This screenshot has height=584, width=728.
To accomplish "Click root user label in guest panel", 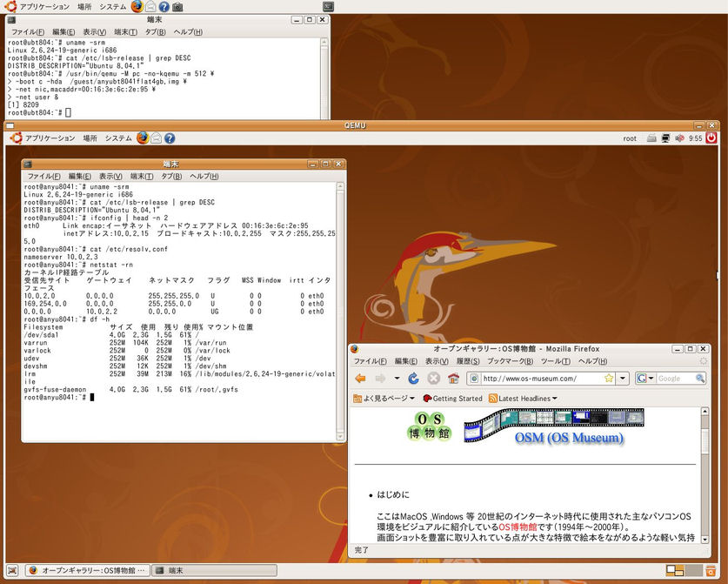I will pos(630,138).
